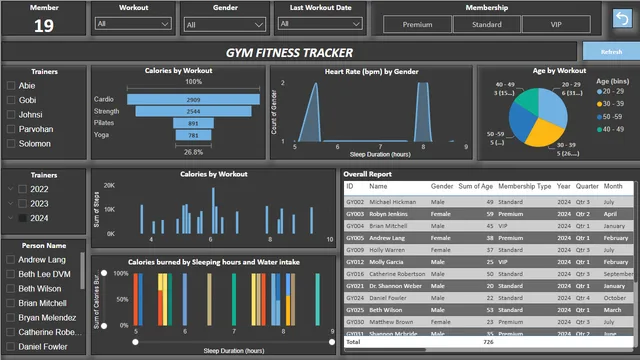640x360 pixels.
Task: Select the Brian Mitchell row in report table
Action: pyautogui.click(x=489, y=226)
